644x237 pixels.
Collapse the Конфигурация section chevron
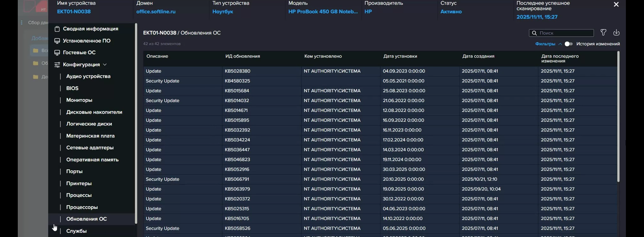point(105,64)
